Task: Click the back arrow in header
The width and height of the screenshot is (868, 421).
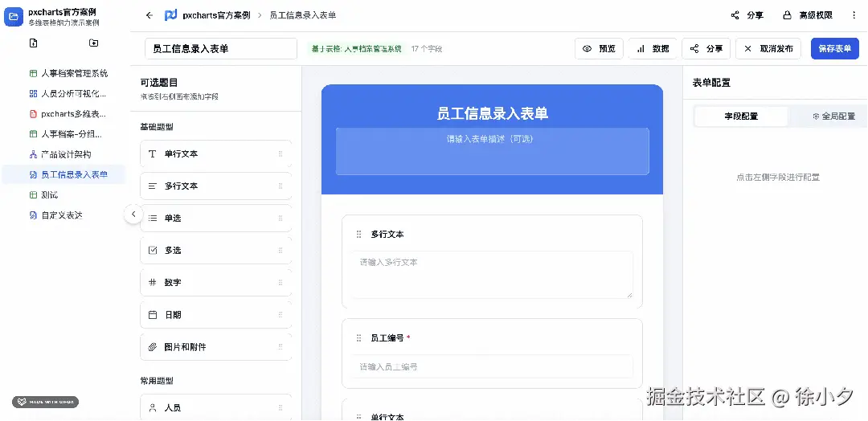Action: [x=149, y=15]
